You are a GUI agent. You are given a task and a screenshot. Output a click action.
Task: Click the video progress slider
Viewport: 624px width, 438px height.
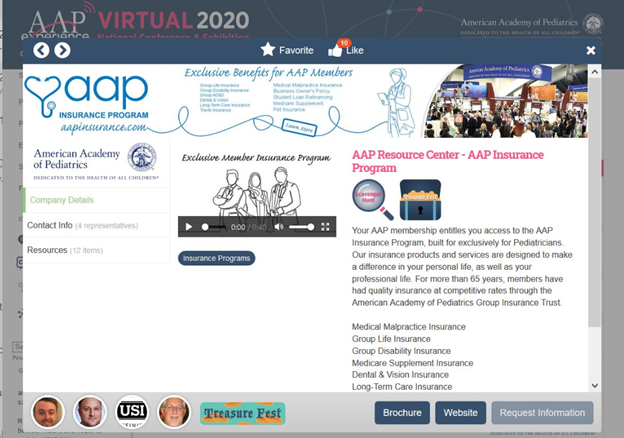point(213,227)
